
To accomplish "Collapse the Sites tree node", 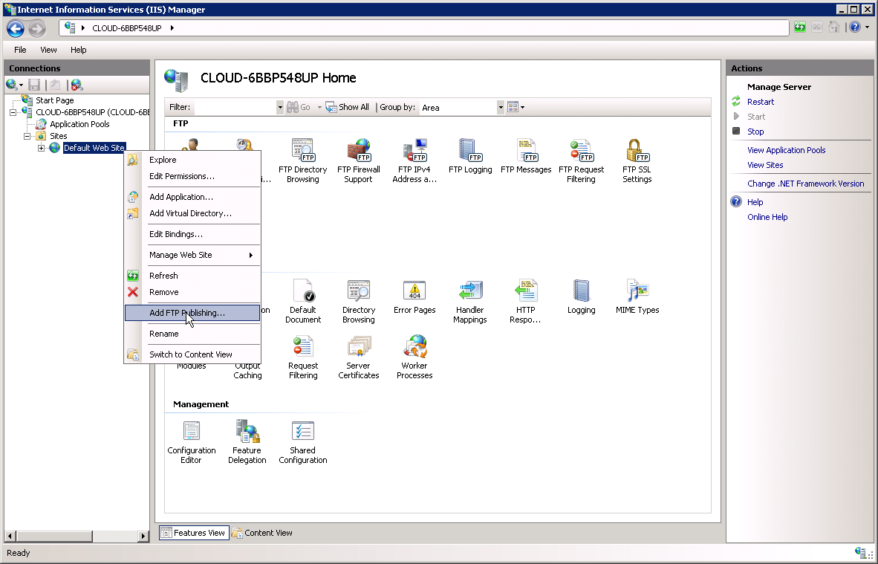I will [x=27, y=136].
